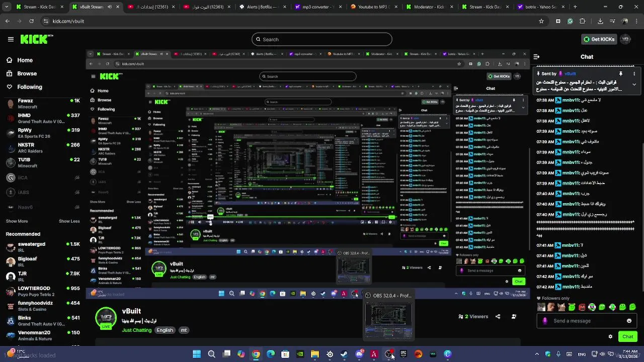Open Browse in the Kick sidebar
Viewport: 644px width, 362px height.
[x=22, y=73]
